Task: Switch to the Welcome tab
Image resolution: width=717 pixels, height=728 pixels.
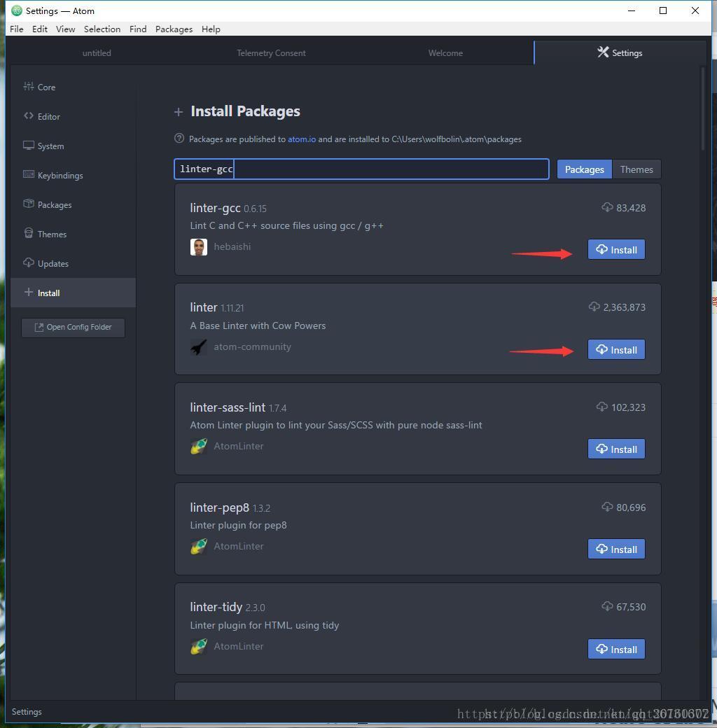Action: [x=445, y=53]
